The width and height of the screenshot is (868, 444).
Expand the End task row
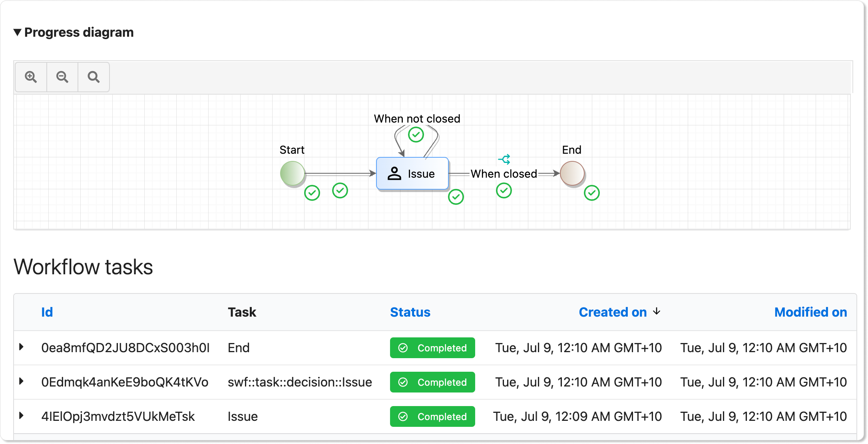click(x=22, y=347)
